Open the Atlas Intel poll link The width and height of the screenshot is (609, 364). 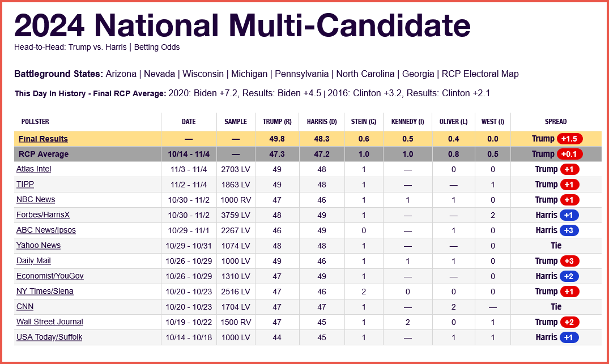point(34,169)
